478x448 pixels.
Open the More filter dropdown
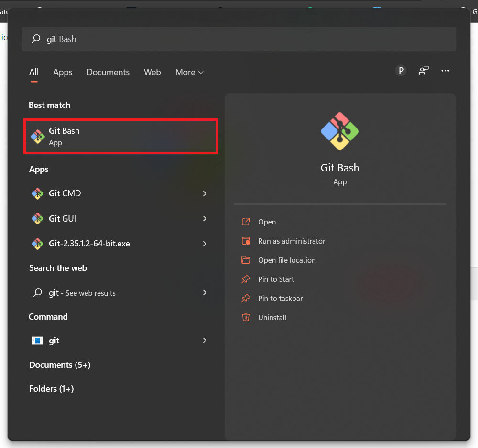point(189,72)
